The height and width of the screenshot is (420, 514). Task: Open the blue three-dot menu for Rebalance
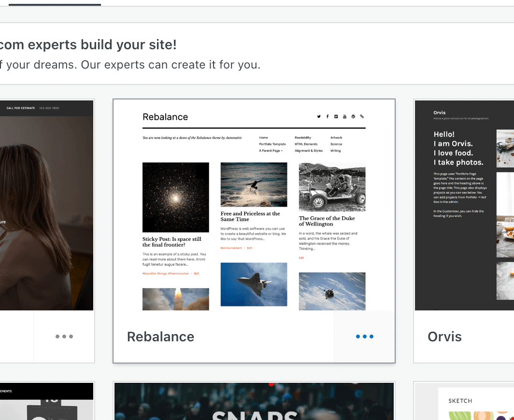364,336
